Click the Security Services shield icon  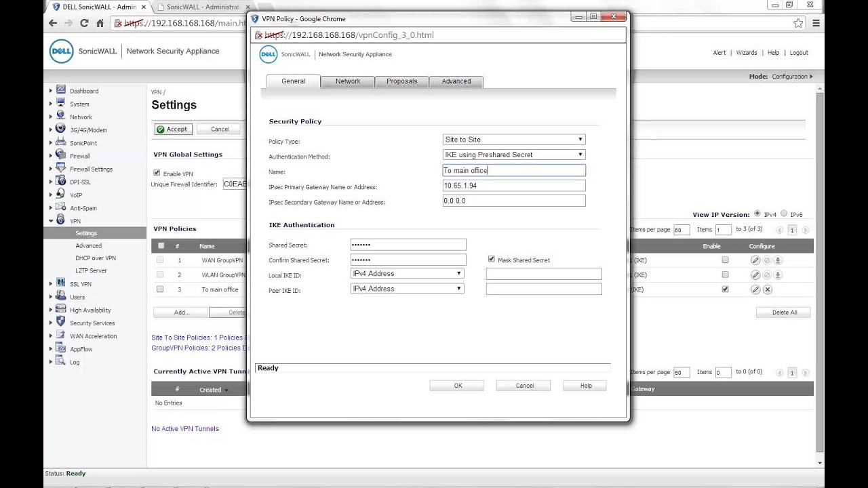point(61,322)
